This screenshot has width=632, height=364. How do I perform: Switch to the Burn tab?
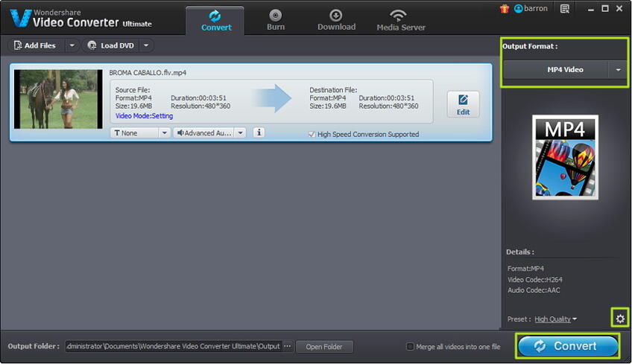tap(276, 21)
